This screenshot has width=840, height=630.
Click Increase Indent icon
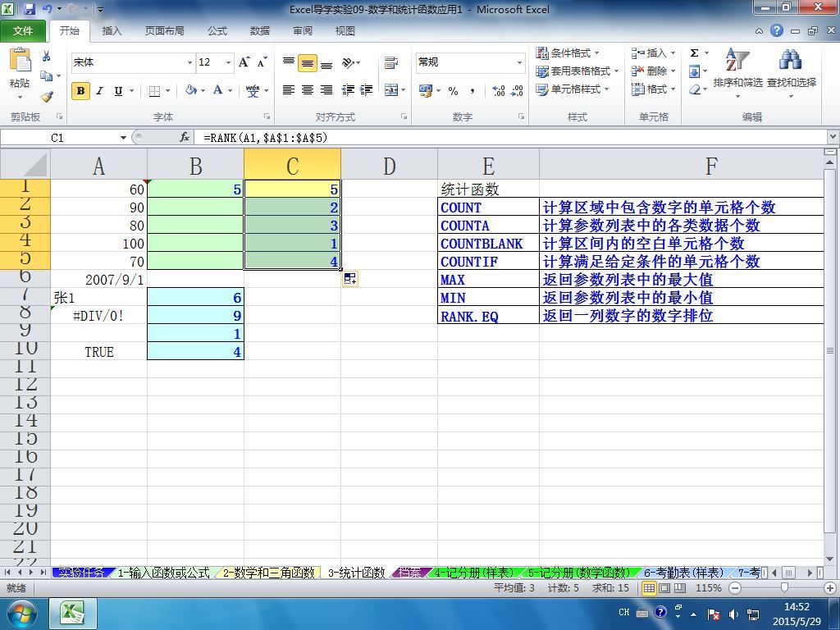pyautogui.click(x=367, y=90)
